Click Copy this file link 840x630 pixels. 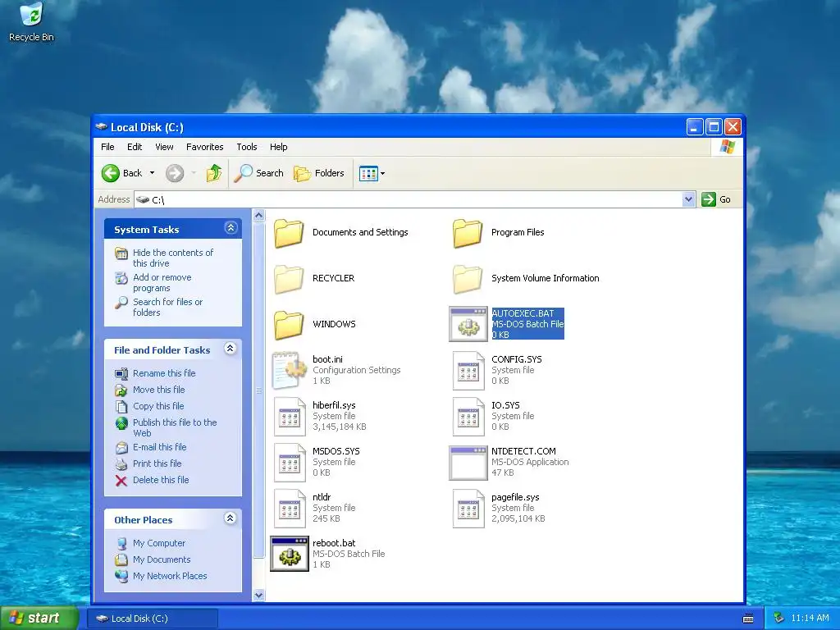(x=158, y=406)
